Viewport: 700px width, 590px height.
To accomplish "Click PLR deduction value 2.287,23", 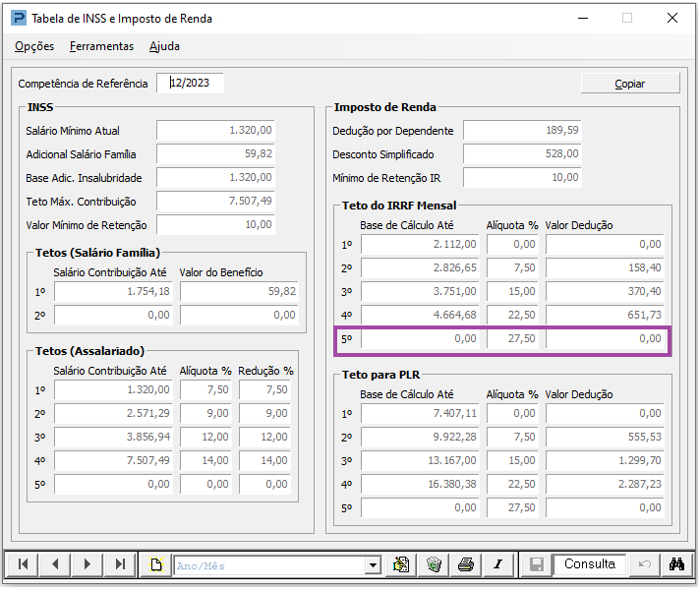I will click(605, 484).
